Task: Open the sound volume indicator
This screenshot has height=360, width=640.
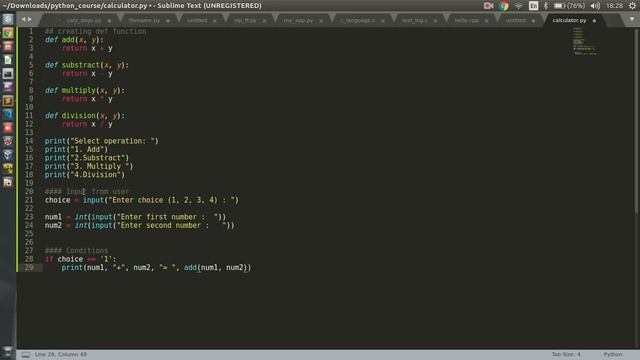Action: click(x=596, y=6)
